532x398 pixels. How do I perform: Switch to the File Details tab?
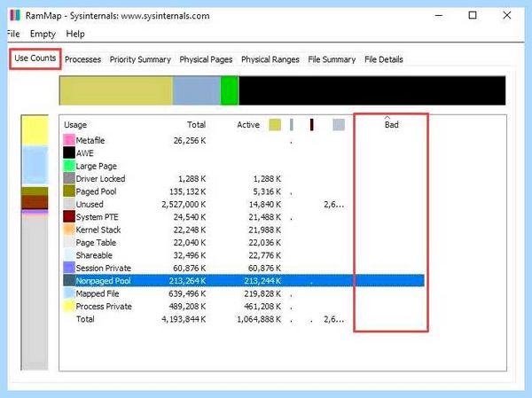coord(384,59)
